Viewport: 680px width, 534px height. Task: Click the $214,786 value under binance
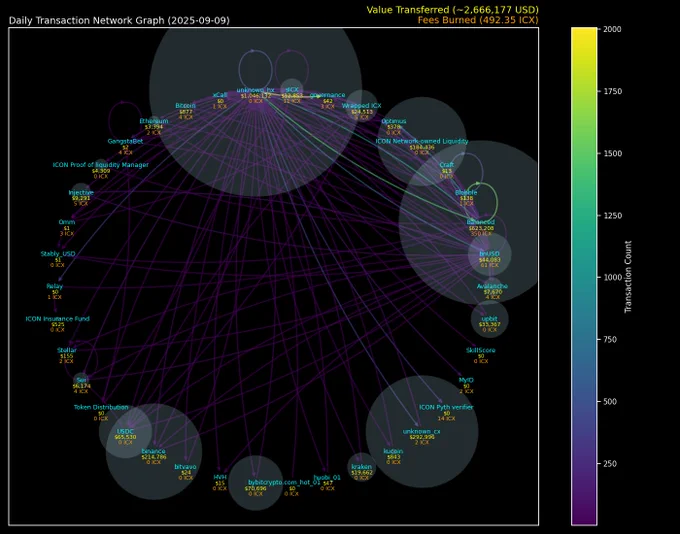point(154,457)
